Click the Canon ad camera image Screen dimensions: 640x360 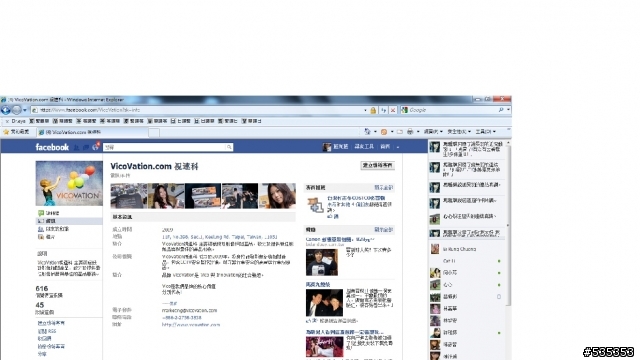pos(322,262)
